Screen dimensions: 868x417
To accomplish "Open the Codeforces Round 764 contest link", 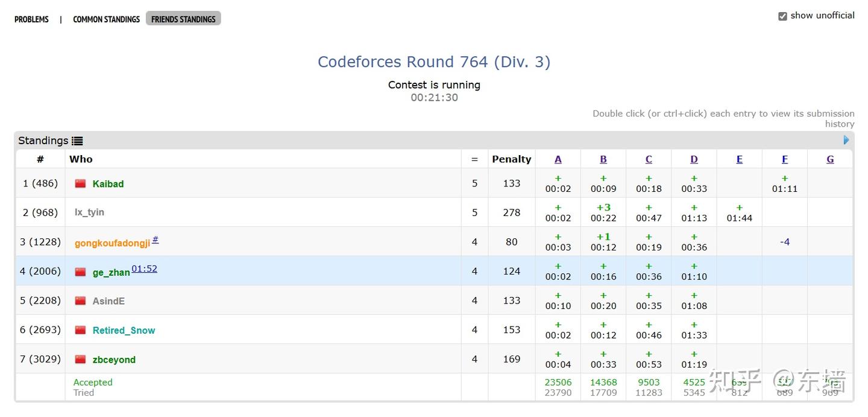I will tap(434, 62).
